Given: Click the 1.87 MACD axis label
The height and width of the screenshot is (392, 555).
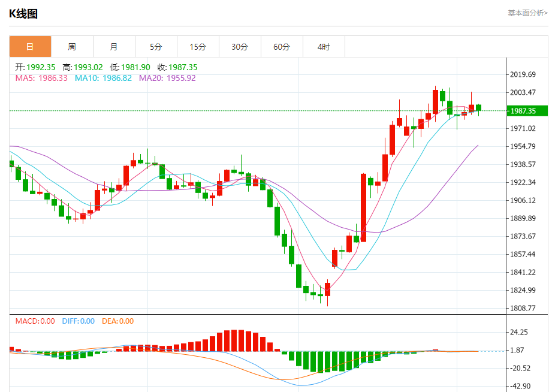Looking at the screenshot, I should click(517, 350).
